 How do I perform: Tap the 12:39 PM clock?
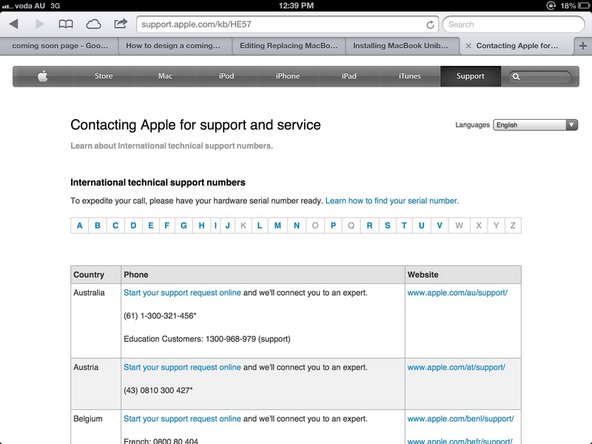(x=296, y=6)
